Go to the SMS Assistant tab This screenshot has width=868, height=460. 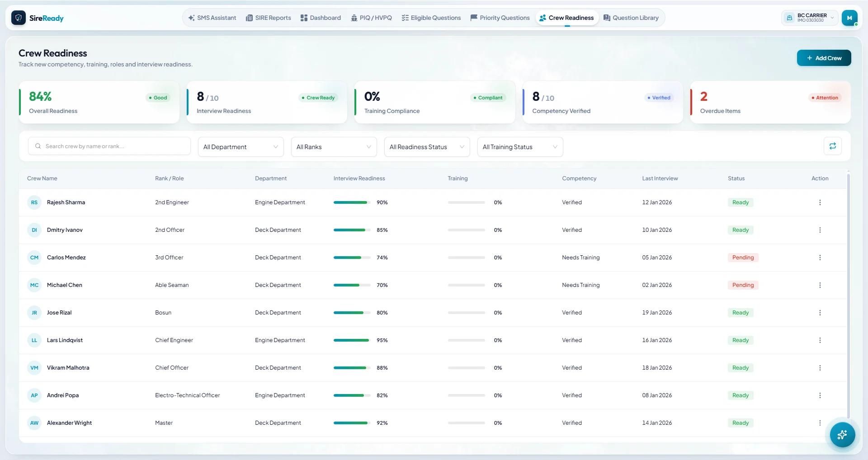[x=212, y=18]
